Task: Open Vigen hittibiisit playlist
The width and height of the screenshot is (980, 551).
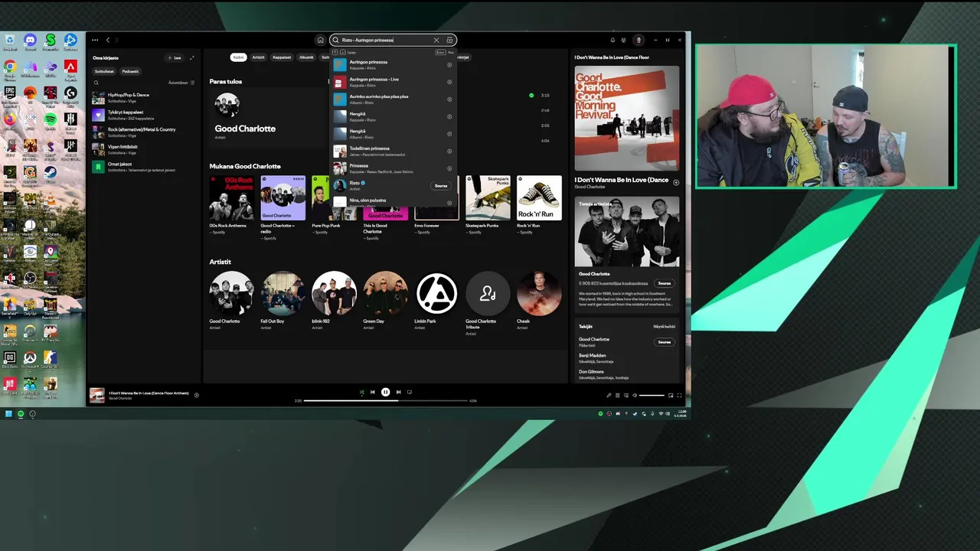Action: (x=144, y=149)
